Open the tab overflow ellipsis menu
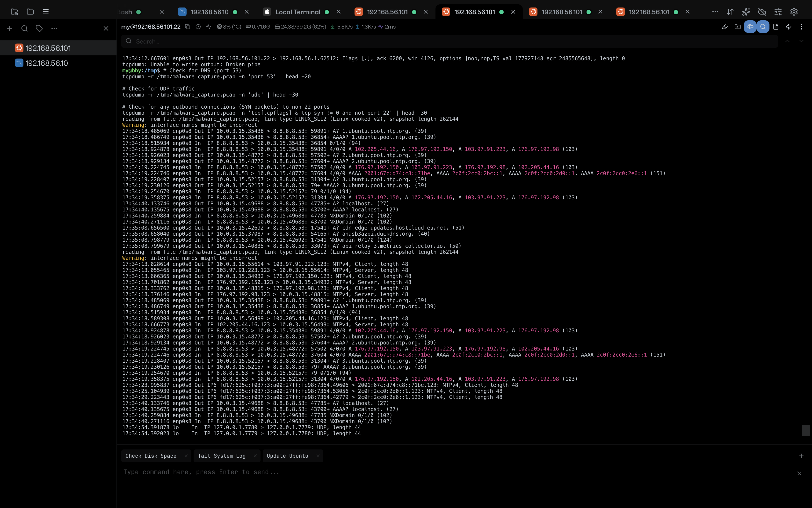Viewport: 812px width, 508px height. tap(715, 12)
